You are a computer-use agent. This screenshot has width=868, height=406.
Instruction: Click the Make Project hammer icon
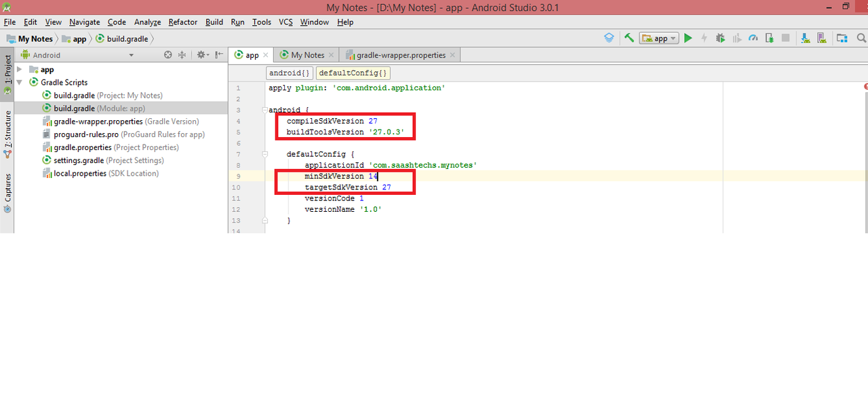click(x=629, y=38)
